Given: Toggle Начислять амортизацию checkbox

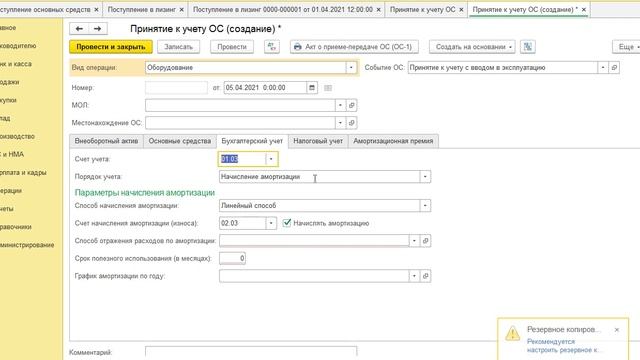Looking at the screenshot, I should pos(287,223).
